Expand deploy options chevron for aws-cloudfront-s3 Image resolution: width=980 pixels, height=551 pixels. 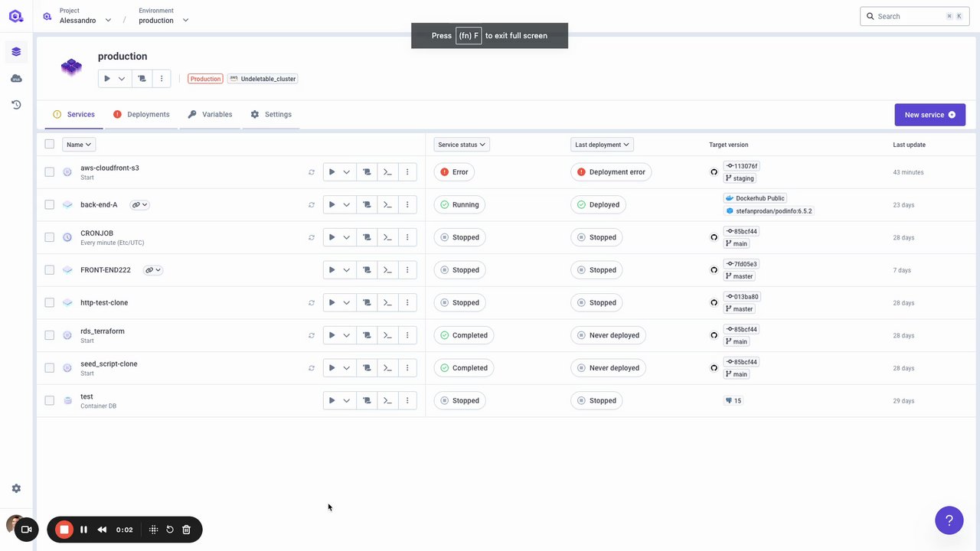347,172
